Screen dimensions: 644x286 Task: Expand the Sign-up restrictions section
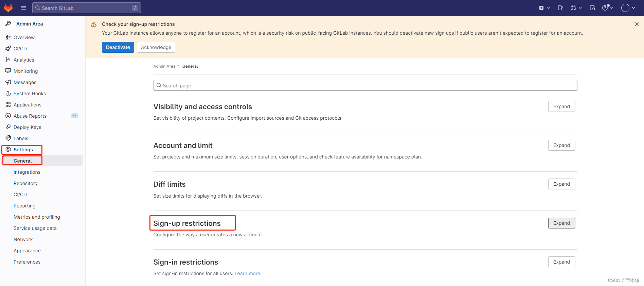pyautogui.click(x=561, y=223)
